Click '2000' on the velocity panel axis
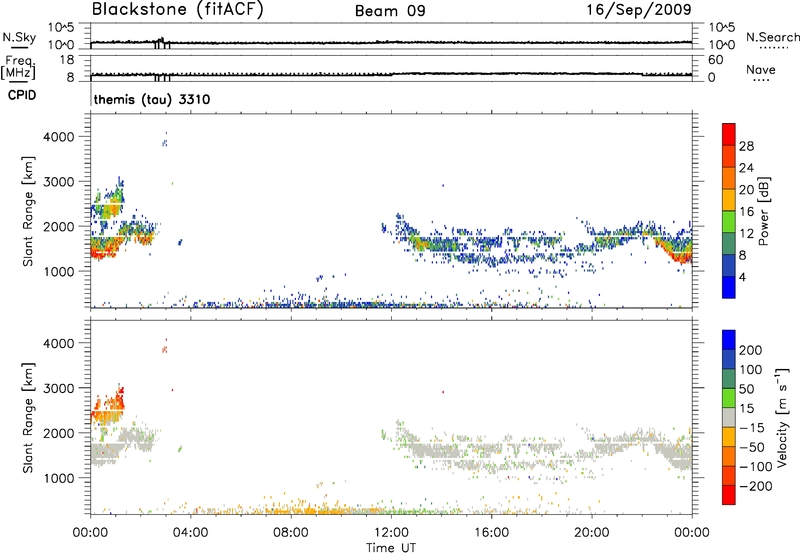This screenshot has height=554, width=800. pos(59,433)
